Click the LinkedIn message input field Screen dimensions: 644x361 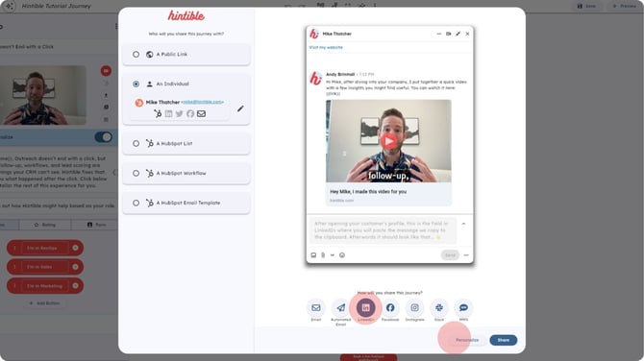(383, 230)
